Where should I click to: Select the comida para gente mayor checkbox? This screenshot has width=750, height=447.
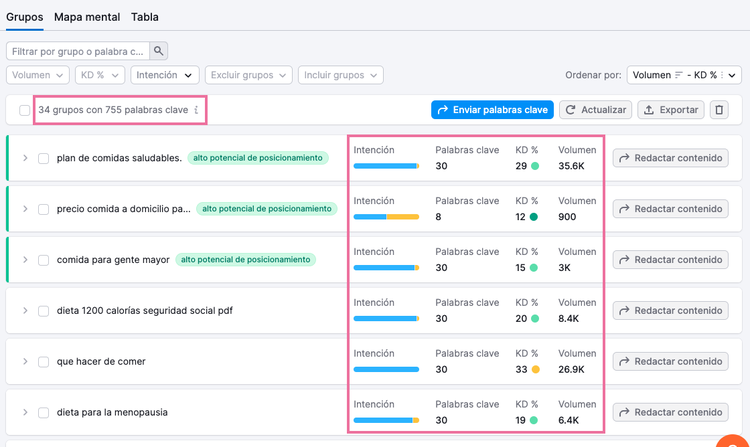44,260
